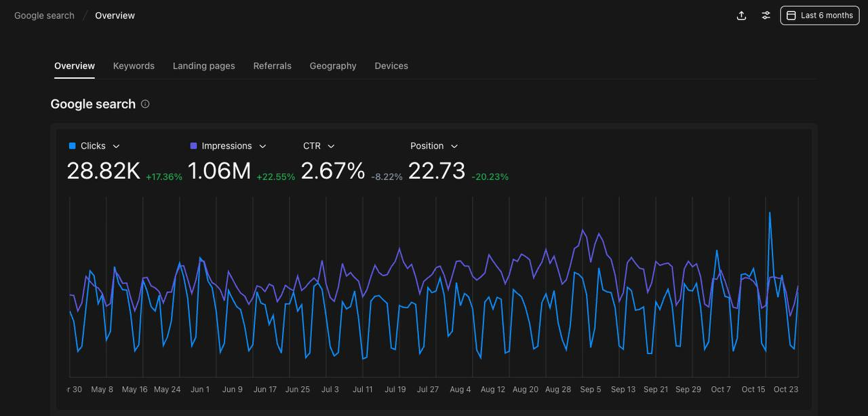Open the Referrals tab
Screen dimensions: 868x416
click(x=272, y=65)
